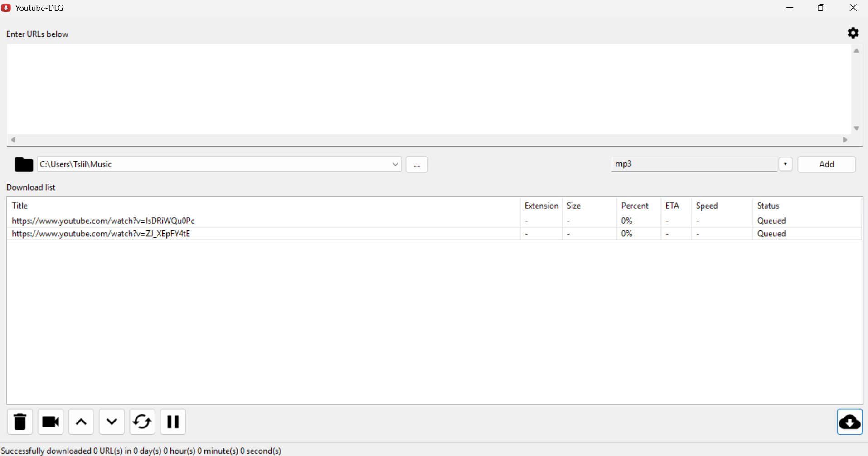Screen dimensions: 868x456
Task: Open the mp3 format dropdown arrow
Action: tap(785, 164)
